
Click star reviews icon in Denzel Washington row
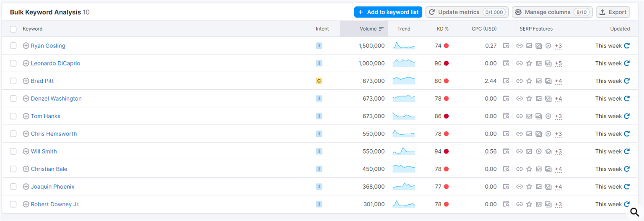click(529, 99)
